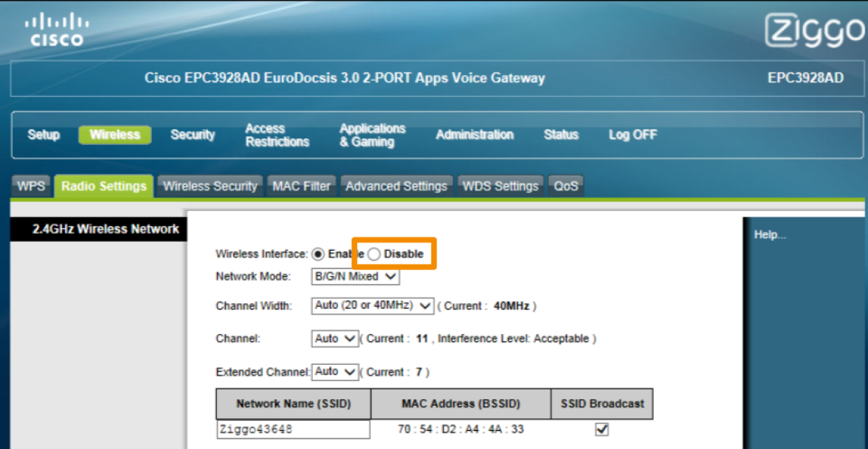
Task: Click the Ziggo logo
Action: coord(815,32)
